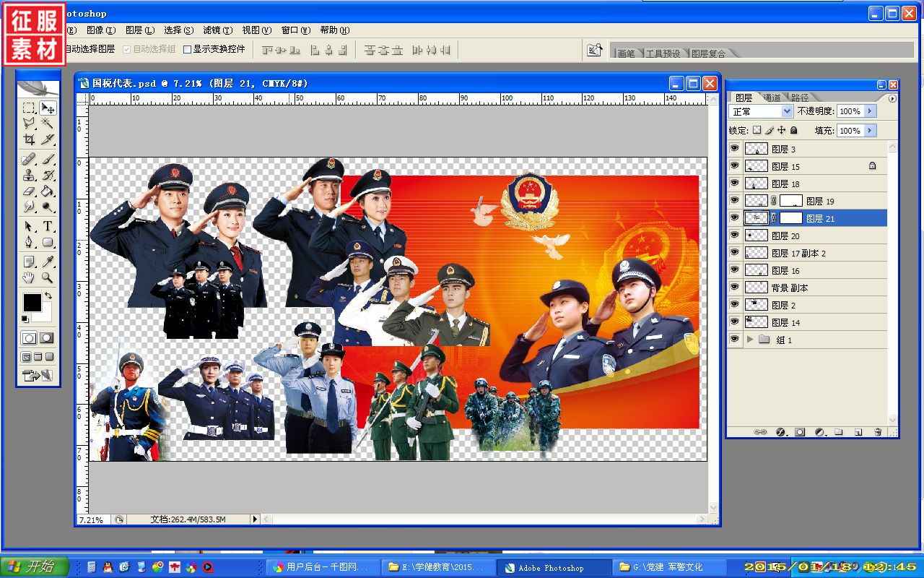
Task: Select the Move tool
Action: (x=48, y=108)
